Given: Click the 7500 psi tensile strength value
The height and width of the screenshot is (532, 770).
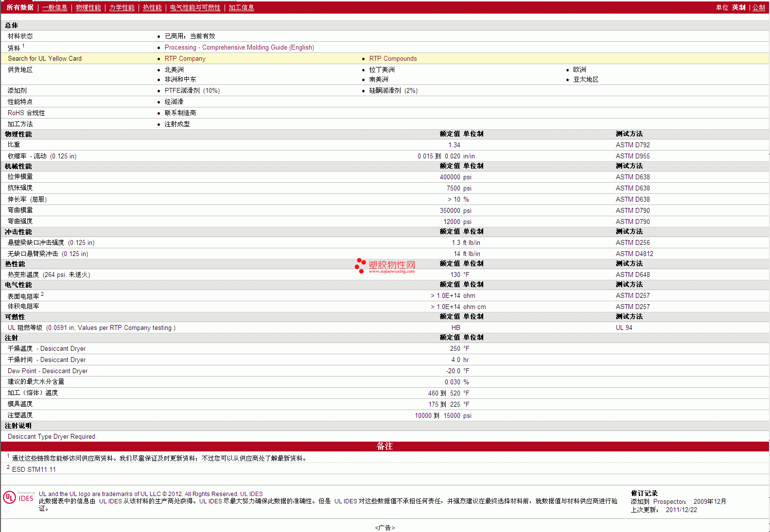Looking at the screenshot, I should pyautogui.click(x=459, y=189).
